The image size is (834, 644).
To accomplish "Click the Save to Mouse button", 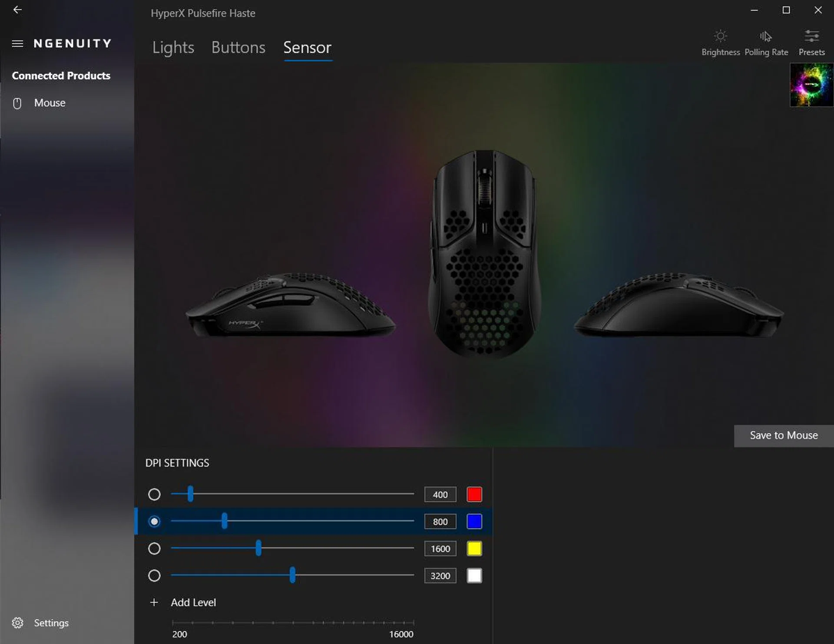I will [783, 436].
